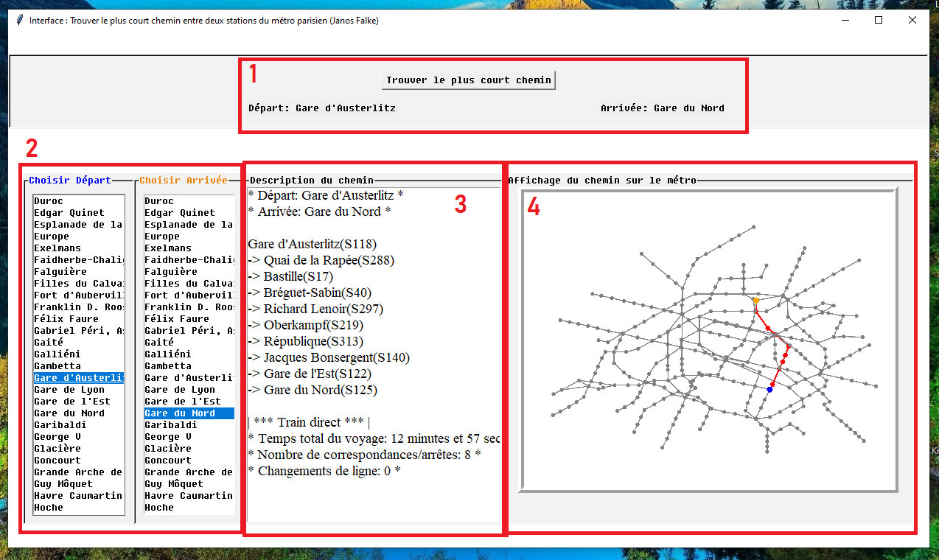939x560 pixels.
Task: Pick Europe in the Choisir Départ list
Action: click(78, 237)
